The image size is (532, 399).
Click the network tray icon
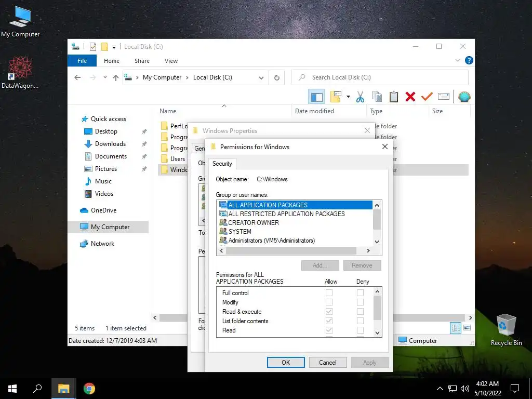point(453,389)
